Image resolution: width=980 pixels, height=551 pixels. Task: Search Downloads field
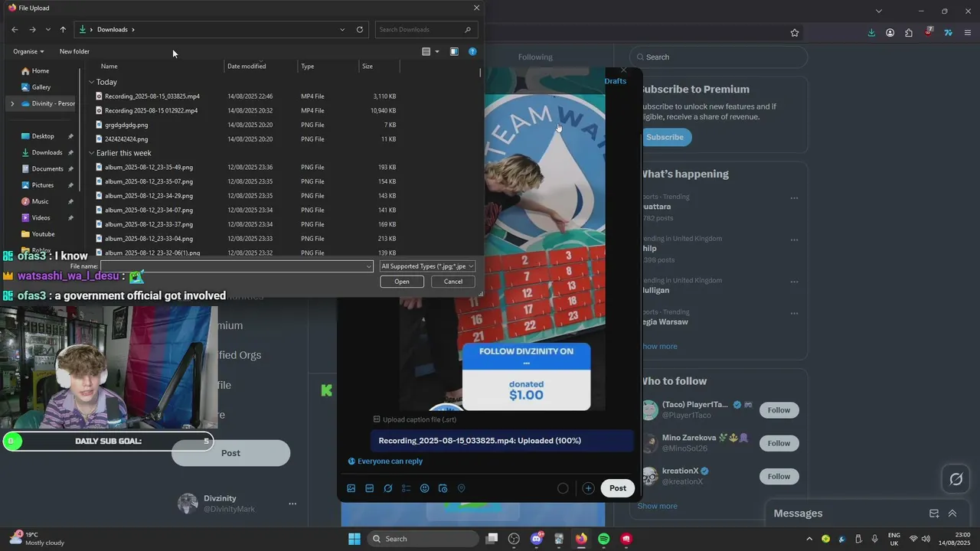427,29
